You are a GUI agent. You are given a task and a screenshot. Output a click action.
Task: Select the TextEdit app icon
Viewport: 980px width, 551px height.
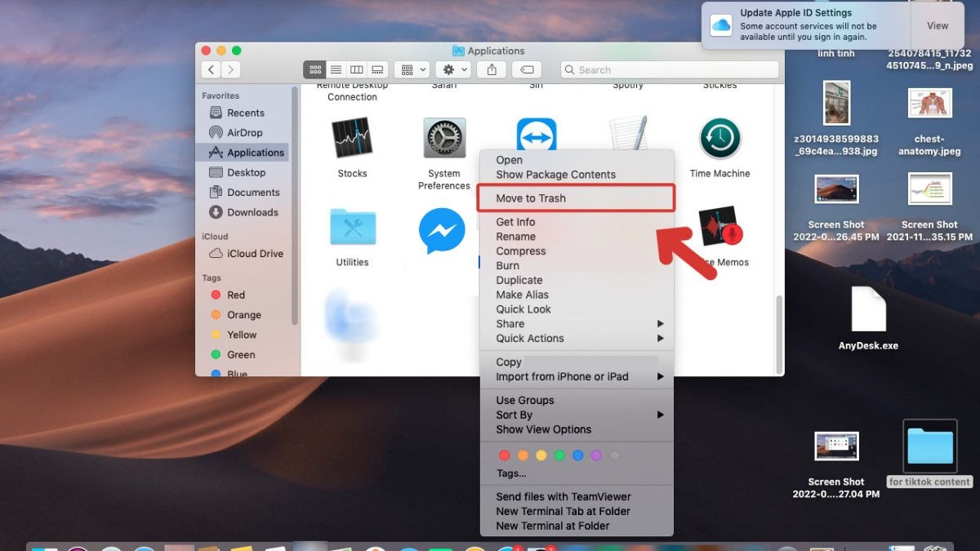(628, 133)
